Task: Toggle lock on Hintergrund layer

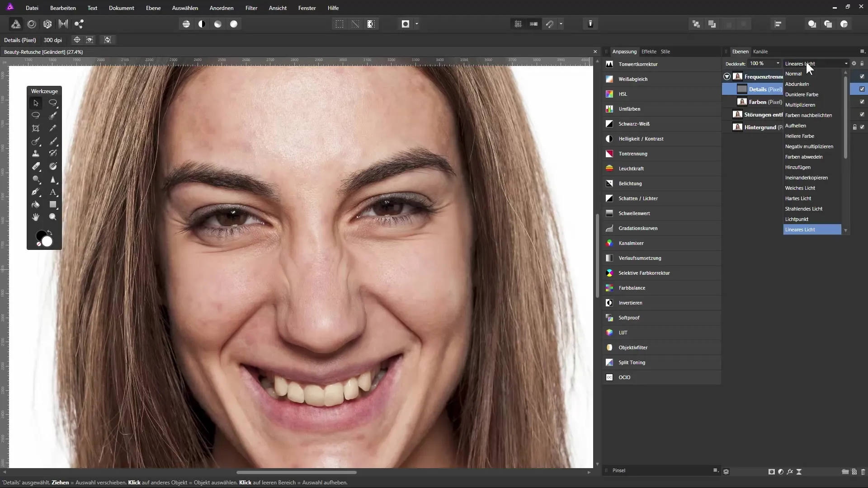Action: pos(855,127)
